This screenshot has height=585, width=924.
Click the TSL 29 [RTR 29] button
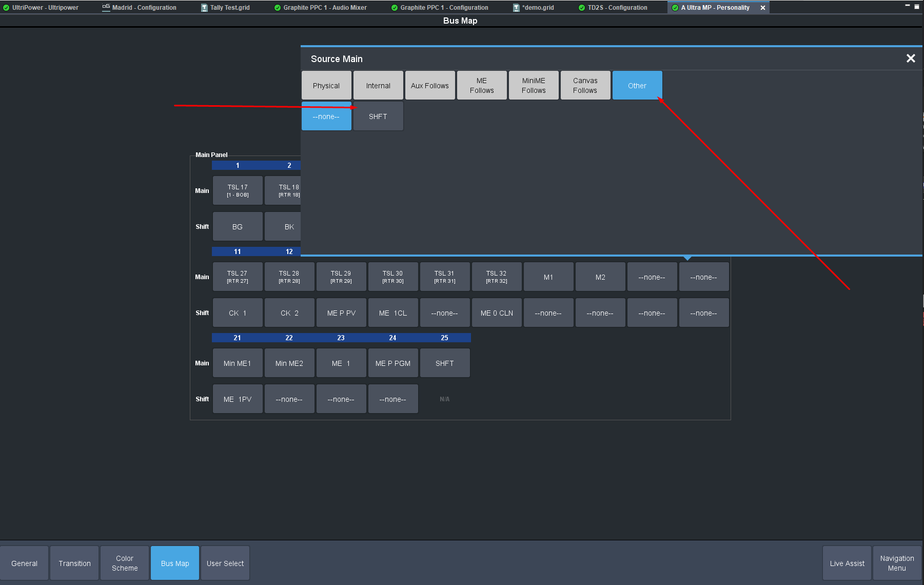click(x=341, y=277)
